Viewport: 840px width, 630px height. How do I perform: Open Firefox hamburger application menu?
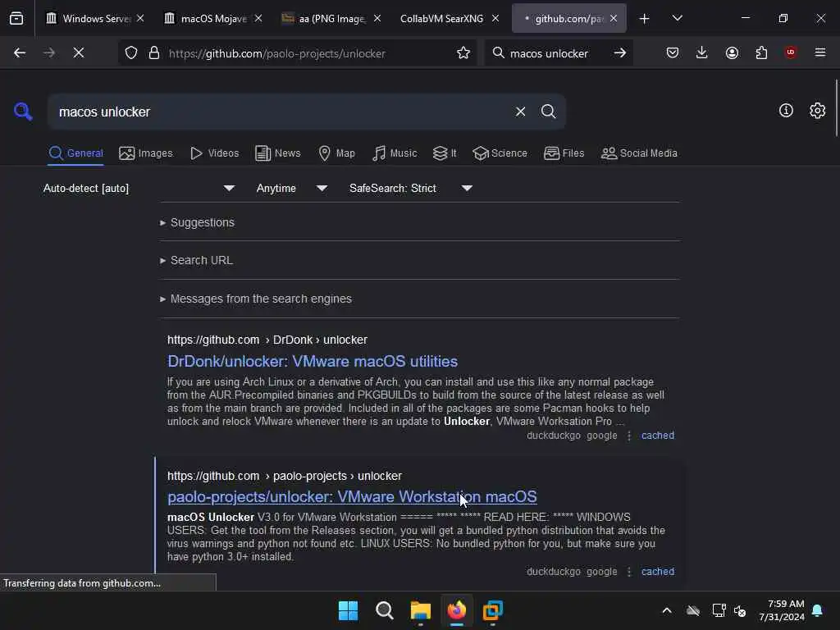820,52
